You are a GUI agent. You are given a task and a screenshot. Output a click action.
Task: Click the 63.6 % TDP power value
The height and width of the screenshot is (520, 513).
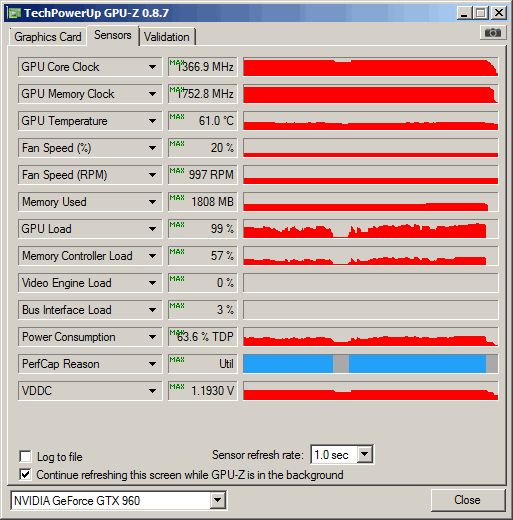[203, 337]
